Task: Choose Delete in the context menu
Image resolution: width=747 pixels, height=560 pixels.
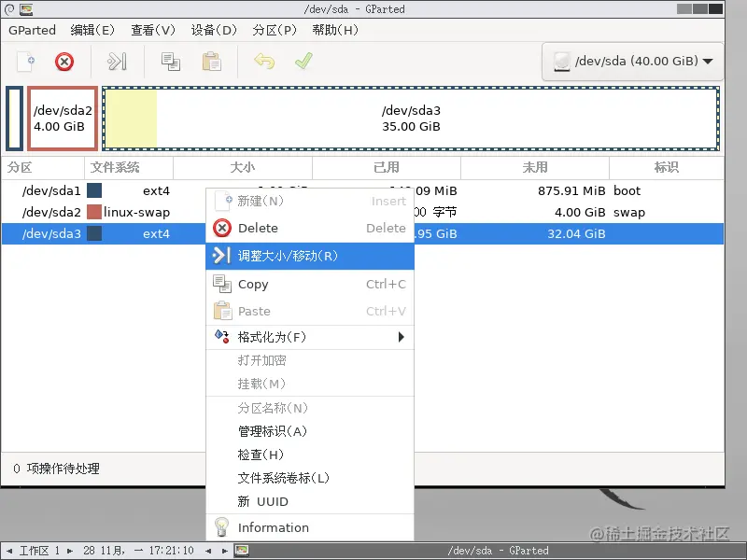Action: (x=310, y=228)
